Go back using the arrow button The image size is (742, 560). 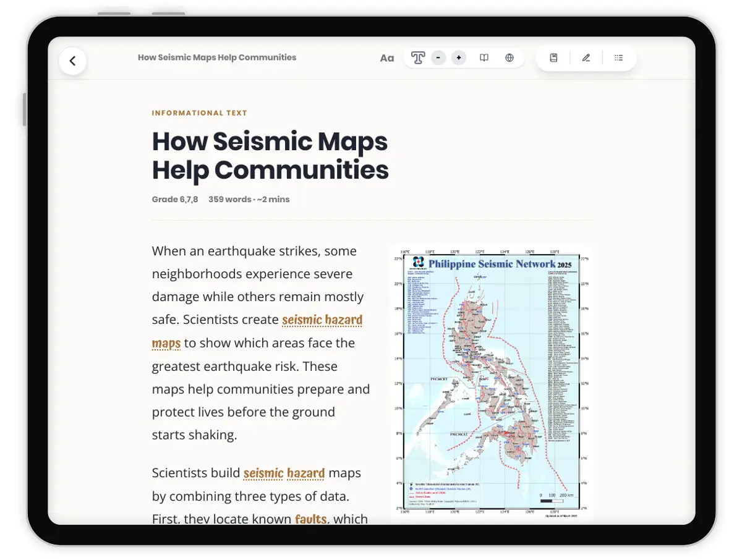(72, 61)
